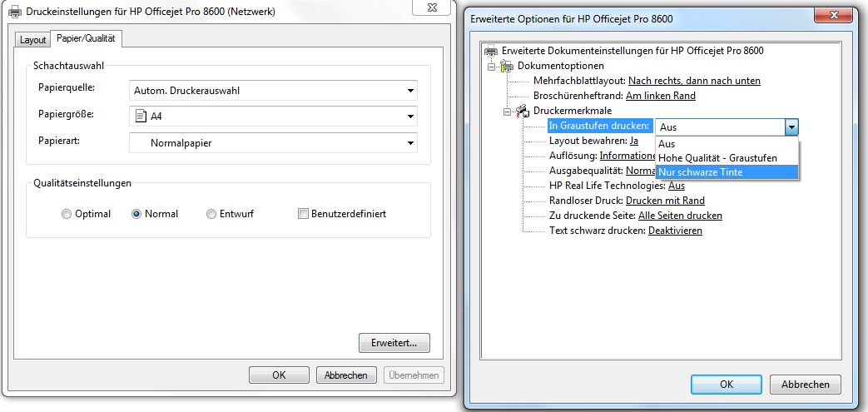This screenshot has width=868, height=412.
Task: Select the Optimal quality radio button
Action: (x=67, y=214)
